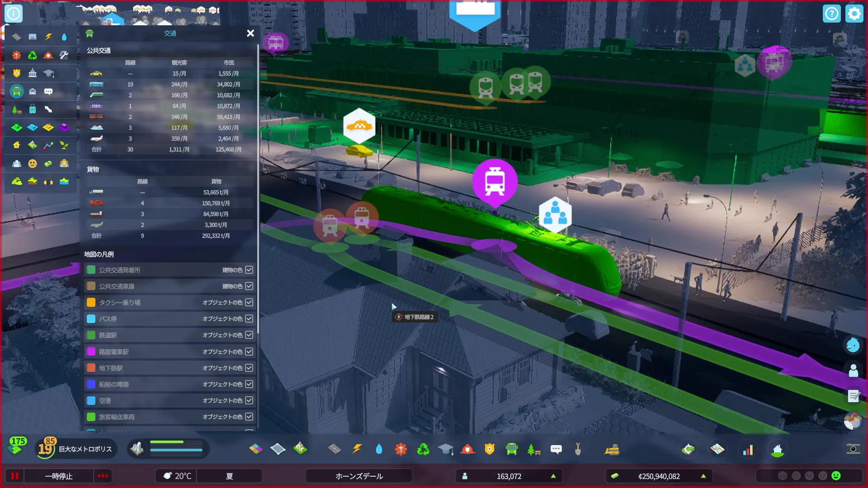Open the 建物の色 option for 公共交通発着所
Screen dimensions: 868x488
tap(232, 270)
